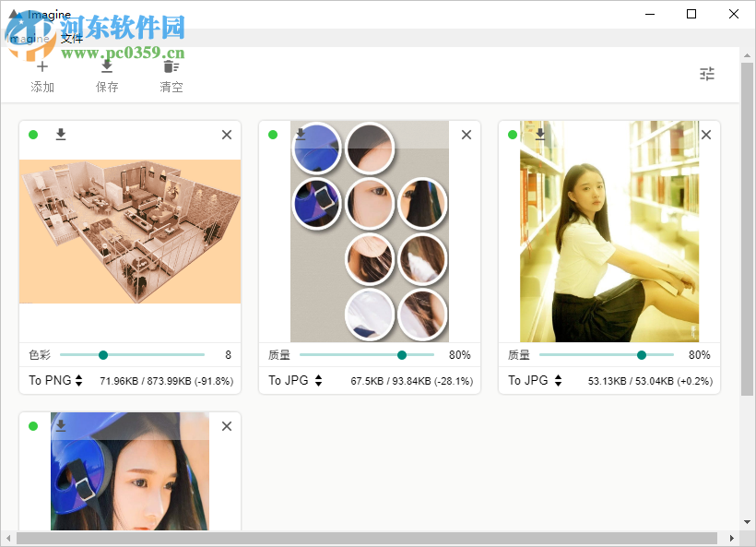Click the green status dot on floor plan card

point(33,135)
